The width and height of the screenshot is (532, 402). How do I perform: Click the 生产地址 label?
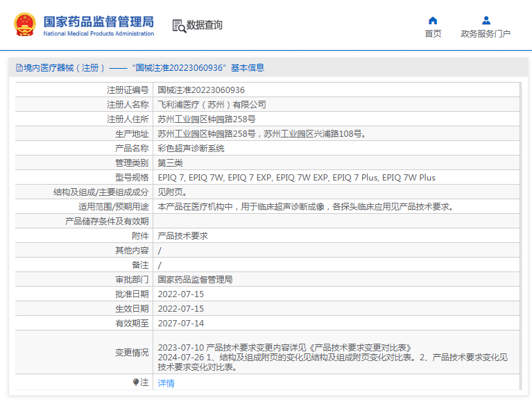pyautogui.click(x=132, y=134)
